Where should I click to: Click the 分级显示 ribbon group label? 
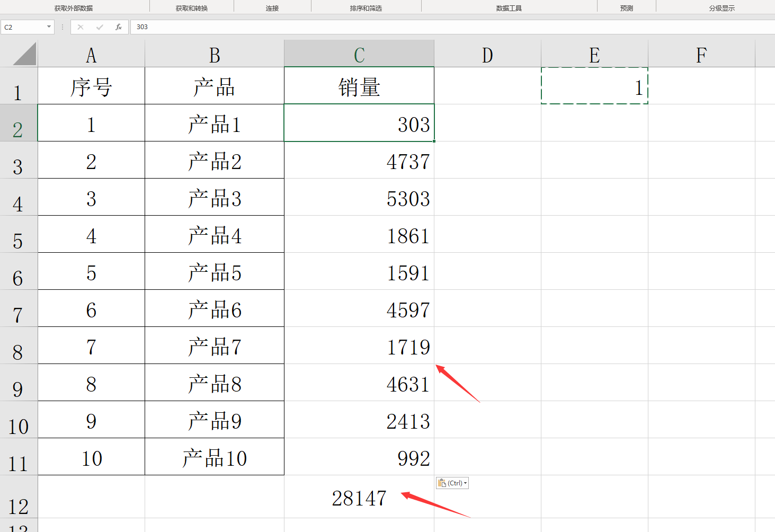point(722,8)
